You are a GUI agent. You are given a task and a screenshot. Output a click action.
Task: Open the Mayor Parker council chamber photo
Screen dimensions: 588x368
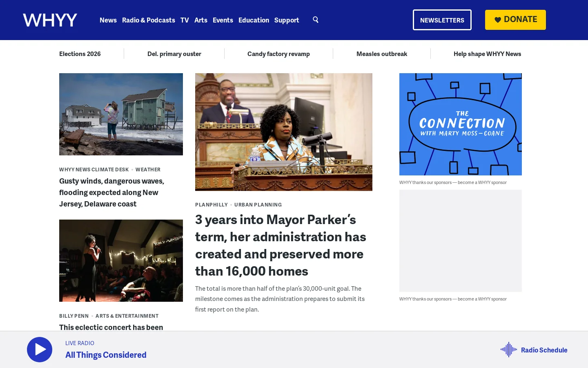(x=284, y=132)
